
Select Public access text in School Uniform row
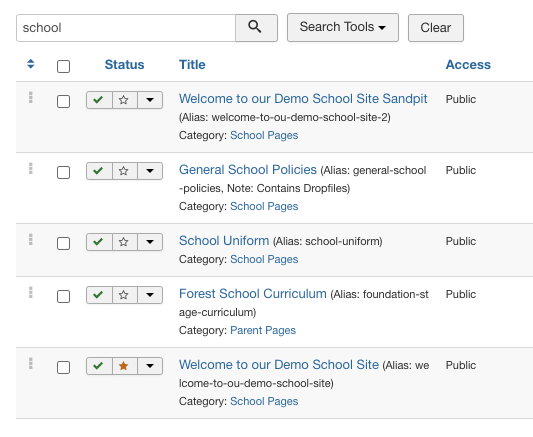[x=461, y=241]
